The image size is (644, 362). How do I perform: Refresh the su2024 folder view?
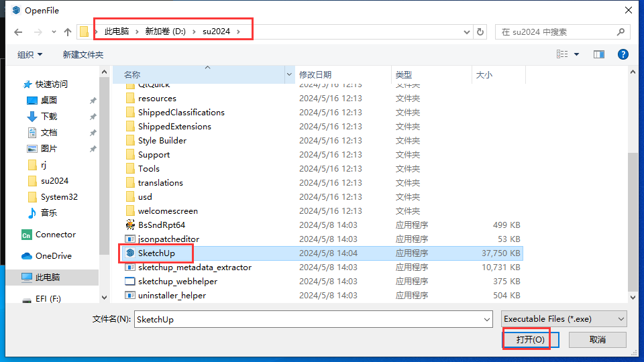click(x=480, y=32)
